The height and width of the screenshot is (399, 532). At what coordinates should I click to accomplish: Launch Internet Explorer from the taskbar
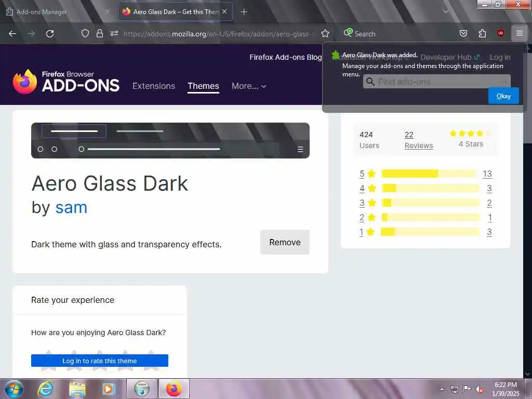pos(45,389)
